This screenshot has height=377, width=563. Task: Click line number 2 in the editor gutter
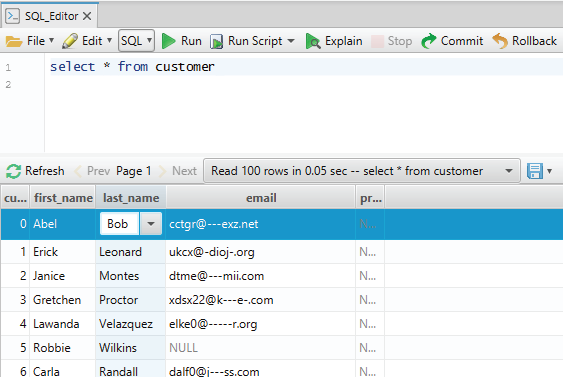point(8,85)
